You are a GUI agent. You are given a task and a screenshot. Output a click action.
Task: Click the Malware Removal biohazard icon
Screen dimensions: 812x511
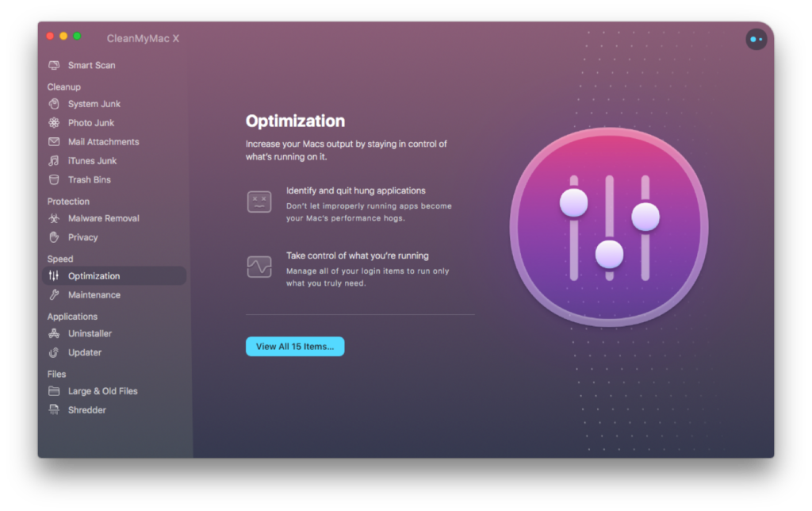pos(54,218)
